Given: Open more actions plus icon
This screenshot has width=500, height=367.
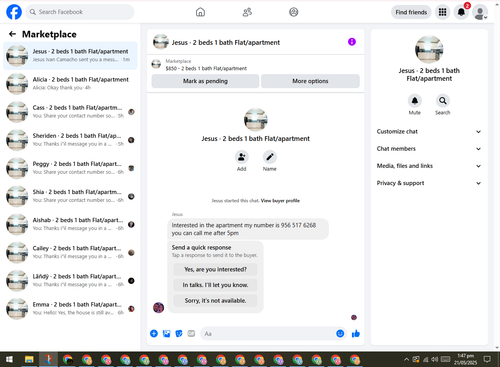Looking at the screenshot, I should coord(154,333).
